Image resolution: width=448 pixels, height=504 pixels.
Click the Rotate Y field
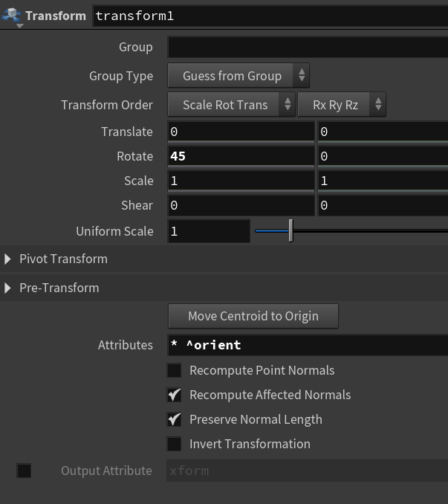[x=383, y=156]
